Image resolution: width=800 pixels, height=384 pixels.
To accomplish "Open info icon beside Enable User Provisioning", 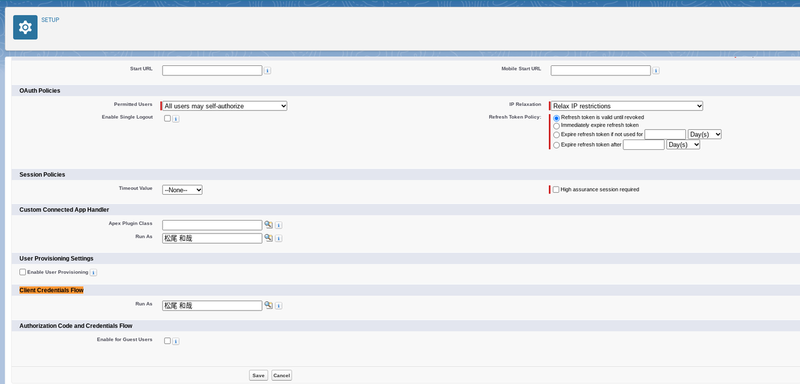I will click(93, 273).
